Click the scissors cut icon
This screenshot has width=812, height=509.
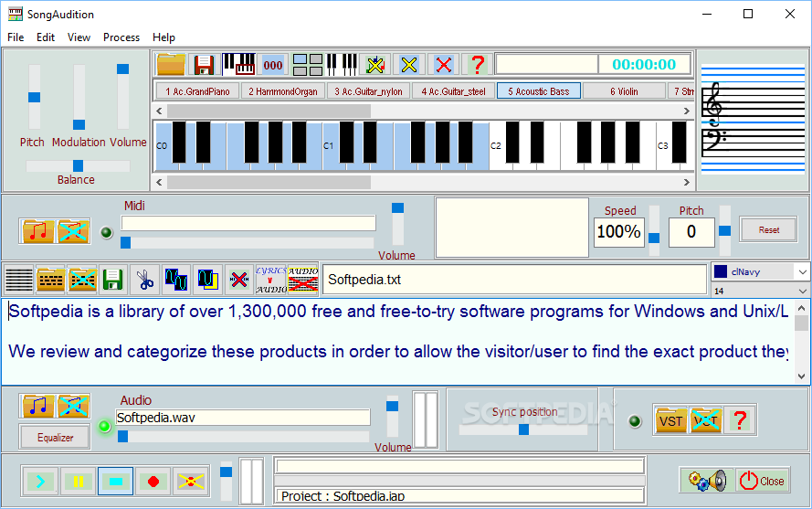pyautogui.click(x=145, y=280)
